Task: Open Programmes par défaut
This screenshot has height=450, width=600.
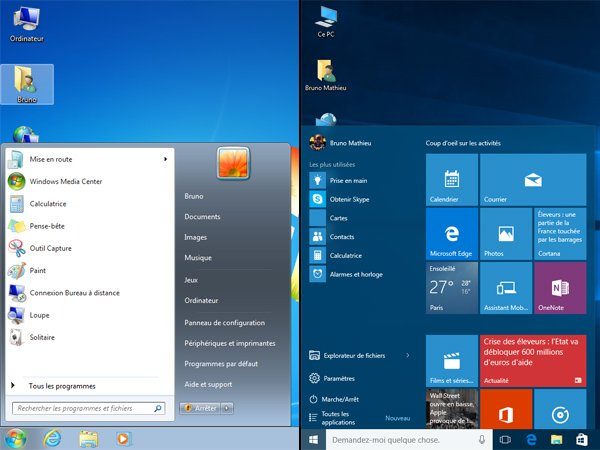Action: click(221, 364)
